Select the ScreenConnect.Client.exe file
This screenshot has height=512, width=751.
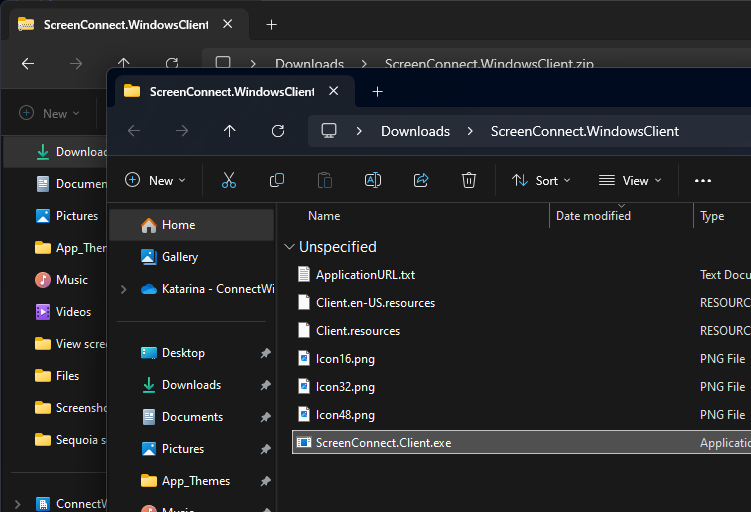pos(383,442)
